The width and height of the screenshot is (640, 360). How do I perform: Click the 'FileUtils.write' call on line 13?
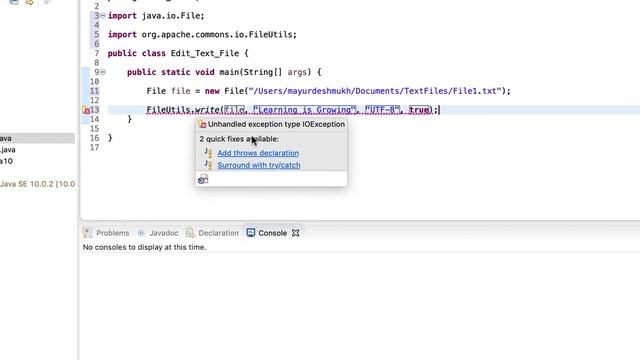(183, 110)
